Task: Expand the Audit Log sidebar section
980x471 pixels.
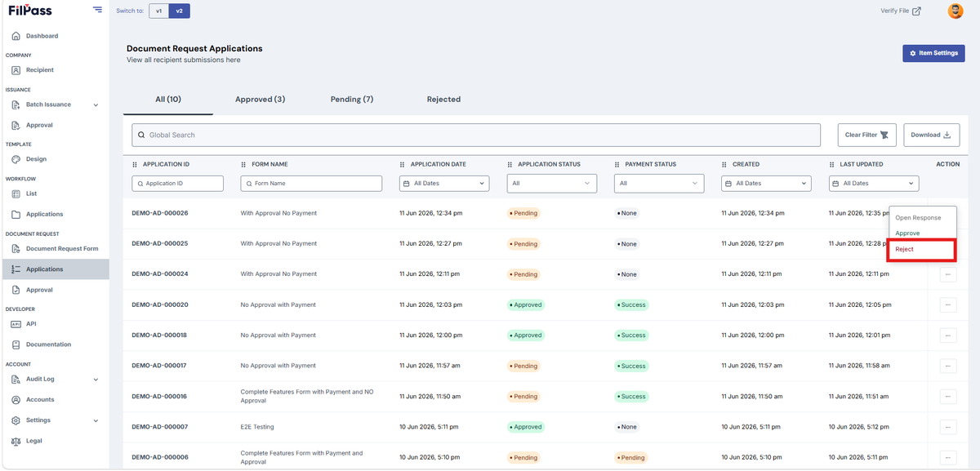Action: [96, 380]
